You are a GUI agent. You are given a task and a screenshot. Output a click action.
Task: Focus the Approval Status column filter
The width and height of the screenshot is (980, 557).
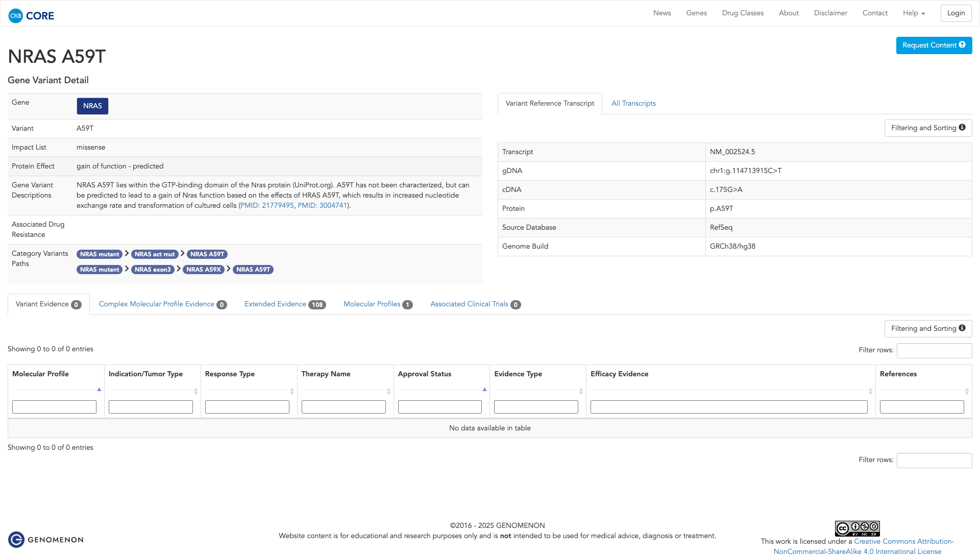coord(440,407)
